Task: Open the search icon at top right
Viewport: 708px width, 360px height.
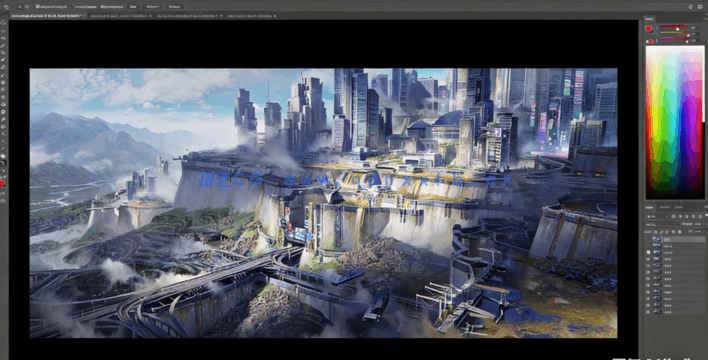Action: (x=690, y=7)
